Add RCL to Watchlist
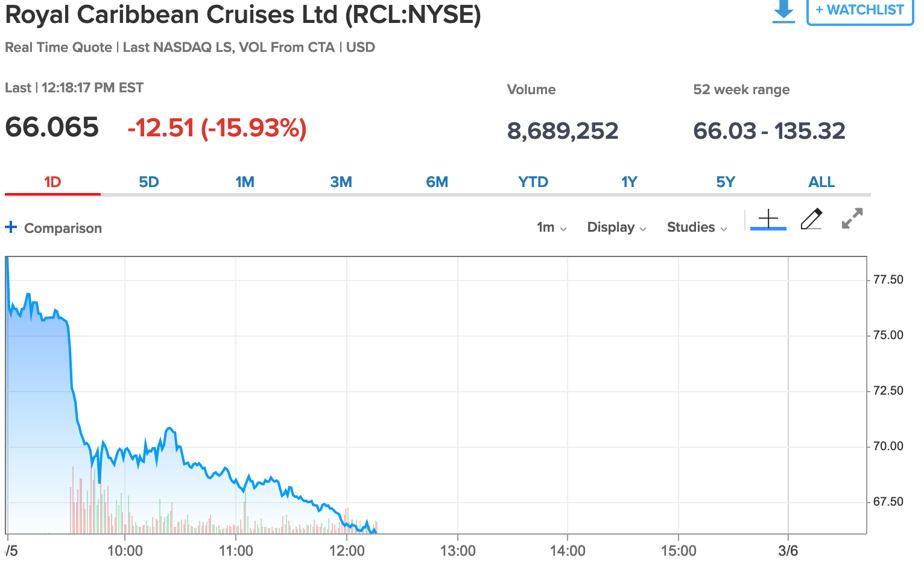 [x=859, y=10]
